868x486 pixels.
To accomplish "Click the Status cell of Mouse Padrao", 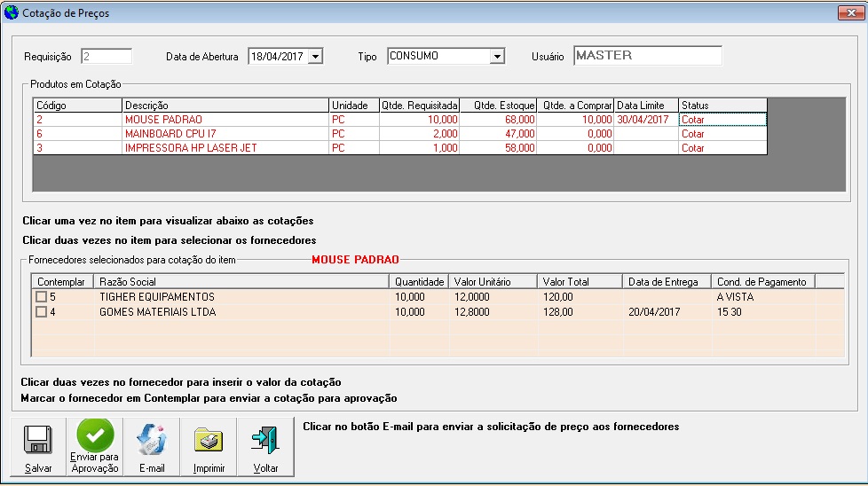I will (x=722, y=120).
